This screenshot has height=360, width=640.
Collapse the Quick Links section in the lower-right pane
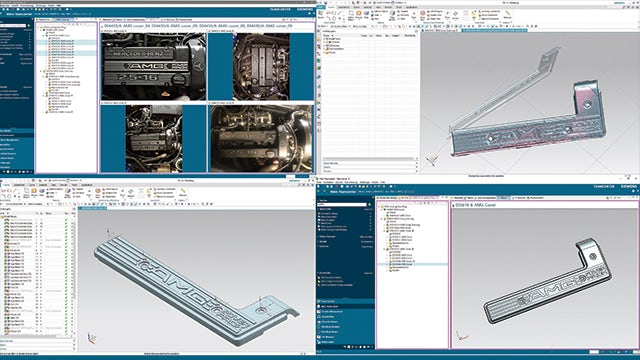tap(318, 209)
